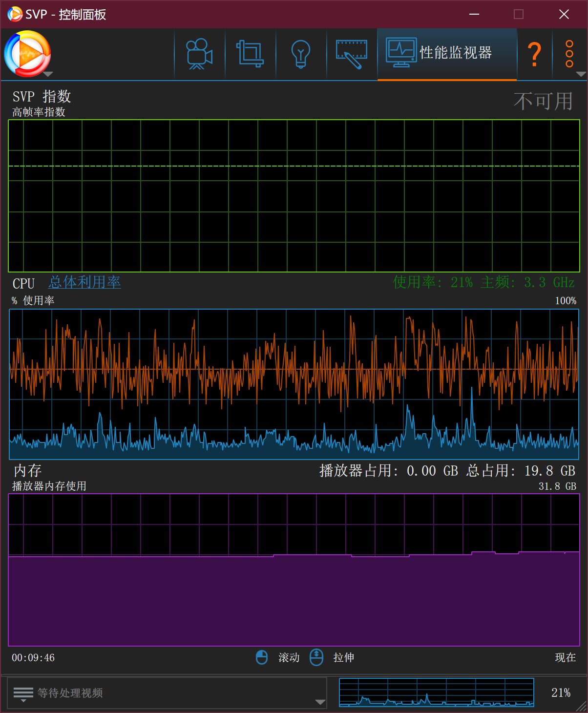Open the lightbulb ambient lighting icon
588x713 pixels.
click(x=301, y=54)
